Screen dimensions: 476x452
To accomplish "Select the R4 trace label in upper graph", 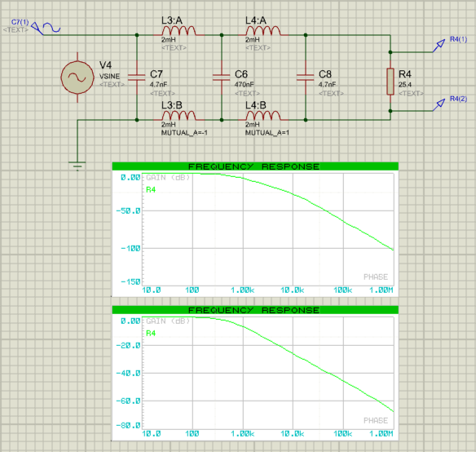I will tap(151, 189).
